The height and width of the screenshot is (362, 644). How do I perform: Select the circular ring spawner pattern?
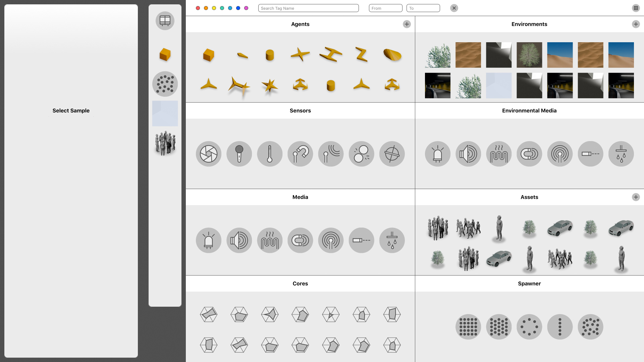click(529, 327)
